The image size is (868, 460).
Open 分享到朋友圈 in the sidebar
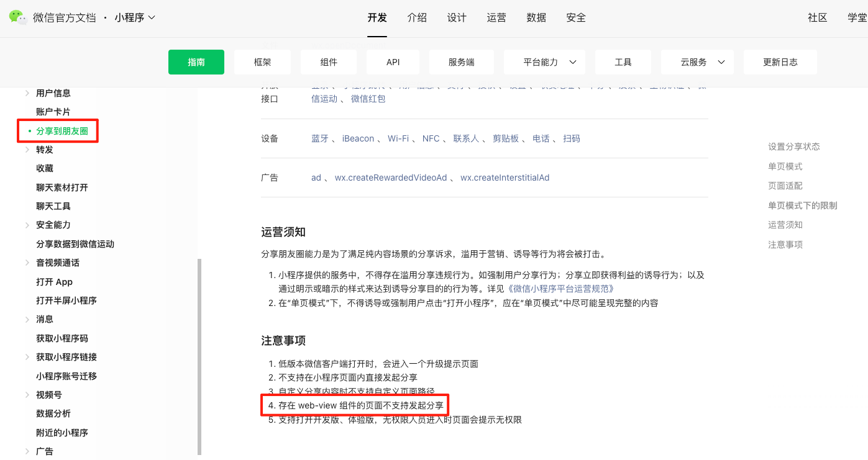62,131
